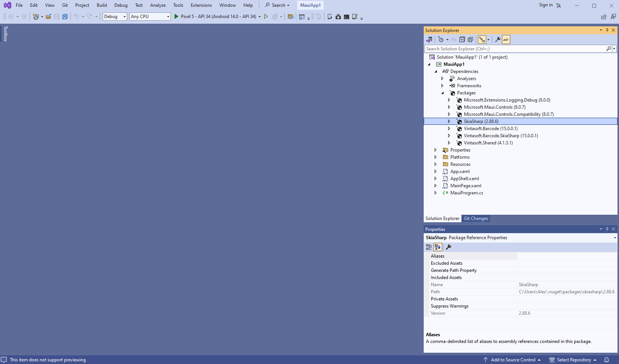Click the Send Feedback icon

(x=613, y=17)
